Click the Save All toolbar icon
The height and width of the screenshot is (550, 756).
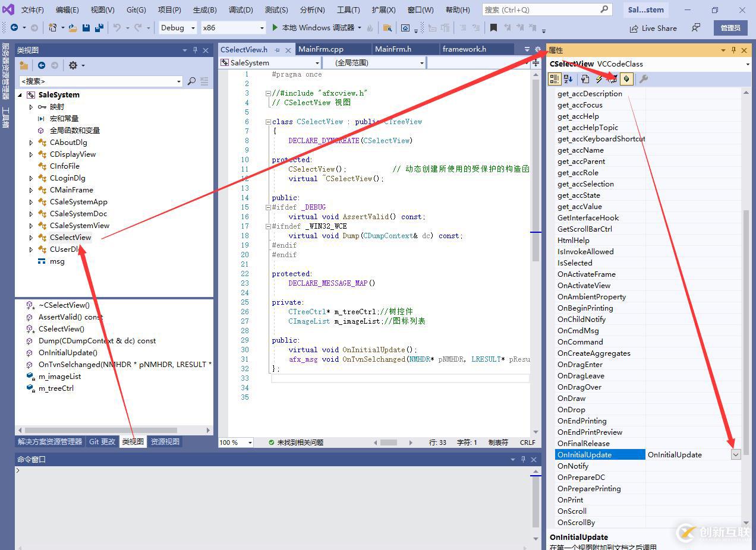coord(99,28)
